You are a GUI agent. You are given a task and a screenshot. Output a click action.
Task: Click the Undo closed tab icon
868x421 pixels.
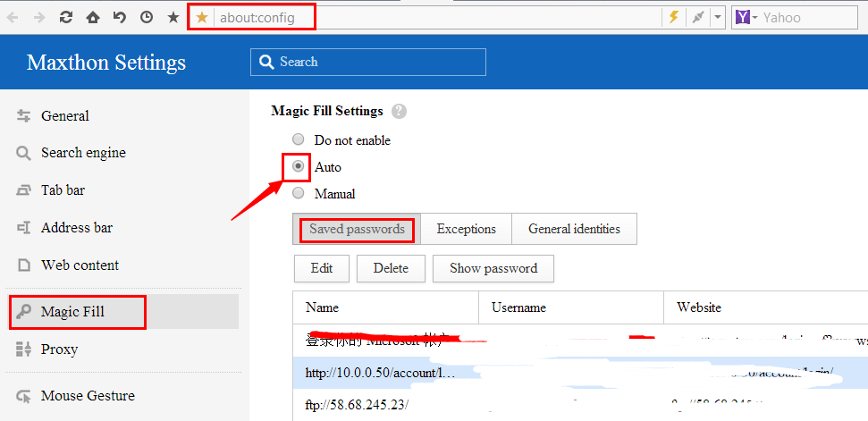120,18
